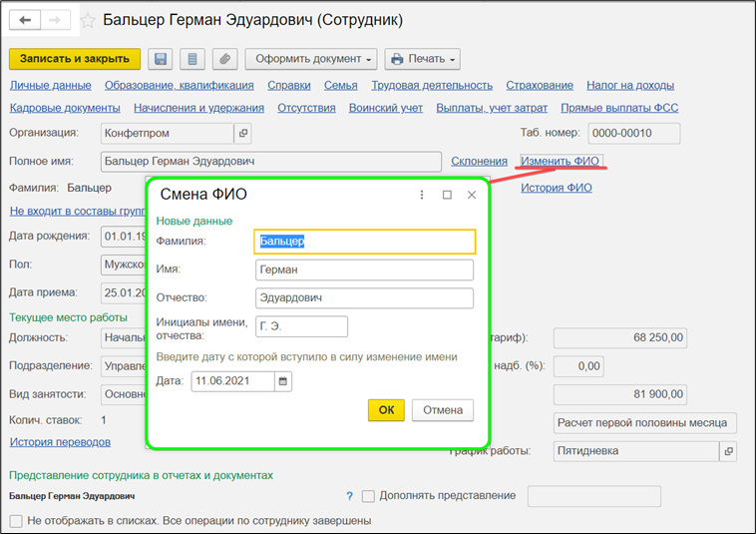This screenshot has width=756, height=534.
Task: Maximize the Смена ФИО dialog
Action: point(447,195)
